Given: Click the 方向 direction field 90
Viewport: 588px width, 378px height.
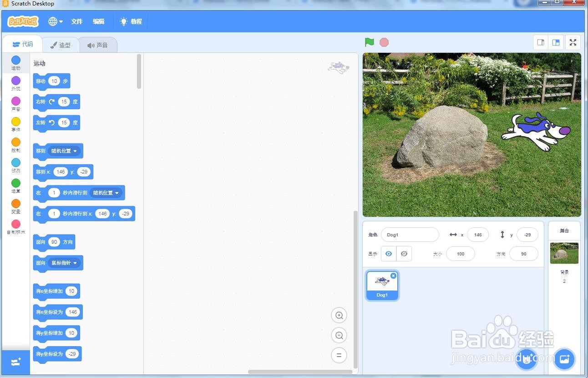Looking at the screenshot, I should pos(524,254).
